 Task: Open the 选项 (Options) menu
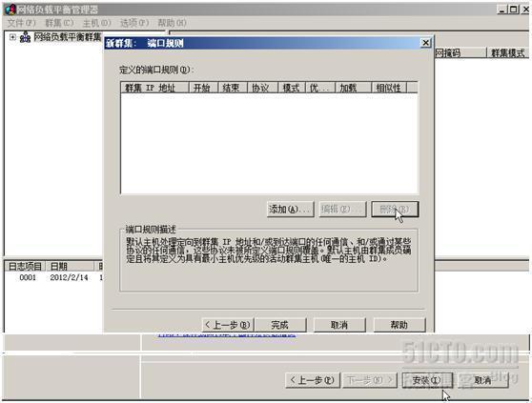coord(134,23)
